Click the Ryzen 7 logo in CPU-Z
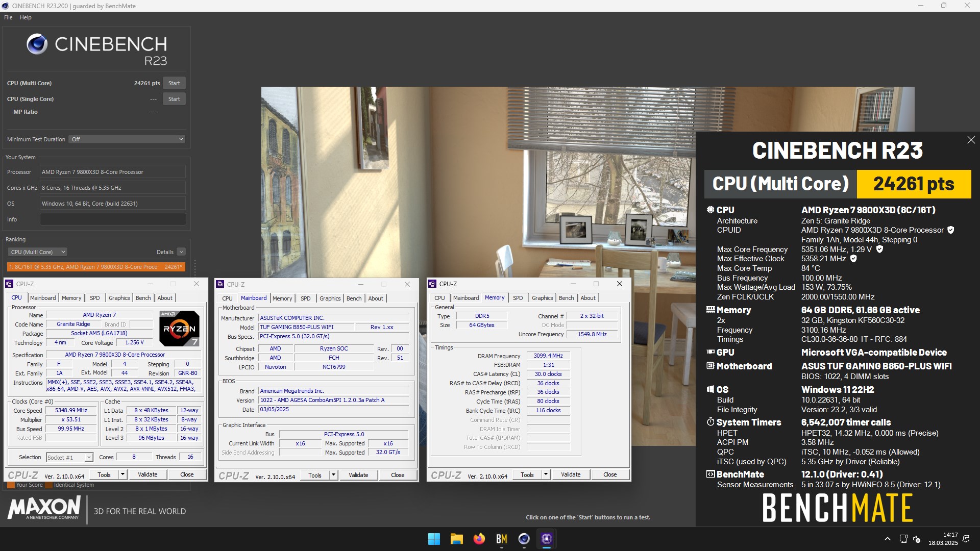This screenshot has height=551, width=980. click(x=179, y=329)
